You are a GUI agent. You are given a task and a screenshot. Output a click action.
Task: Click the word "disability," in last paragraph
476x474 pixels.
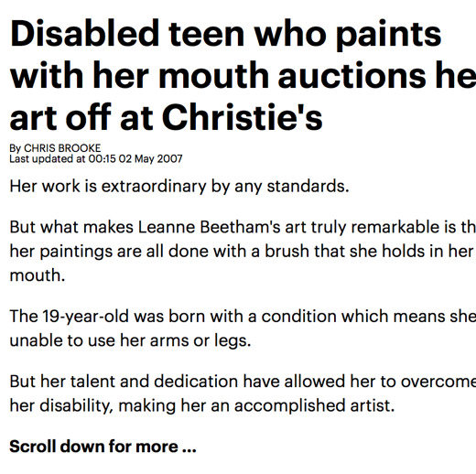(76, 406)
